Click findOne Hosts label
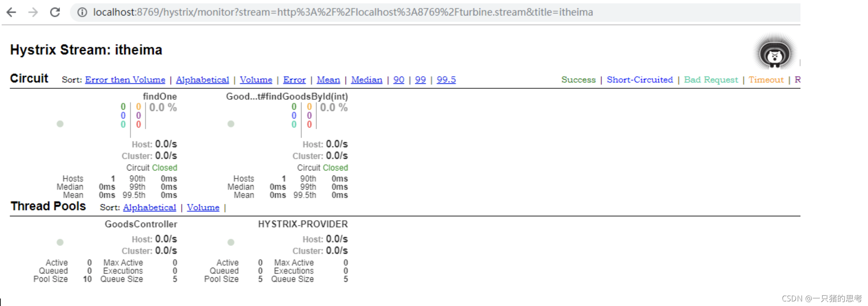Viewport: 868px width, 306px height. [73, 178]
